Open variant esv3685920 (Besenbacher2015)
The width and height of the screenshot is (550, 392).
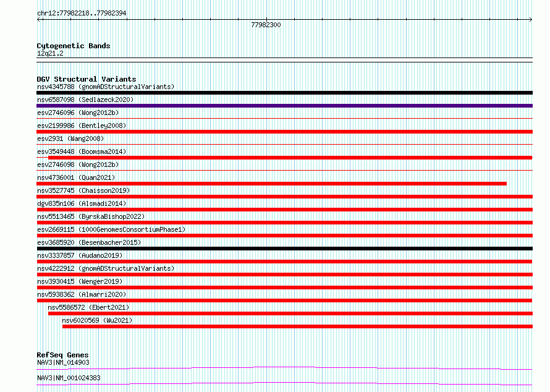pos(89,242)
